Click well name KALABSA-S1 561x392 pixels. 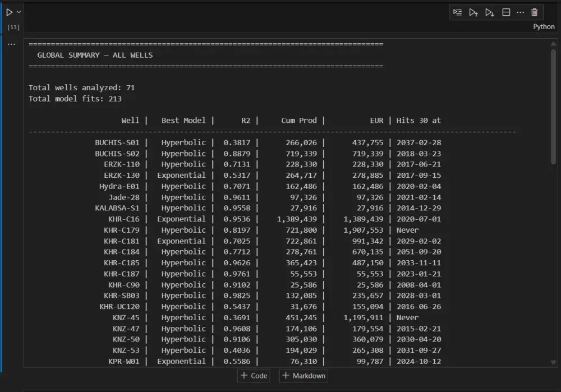pyautogui.click(x=117, y=208)
